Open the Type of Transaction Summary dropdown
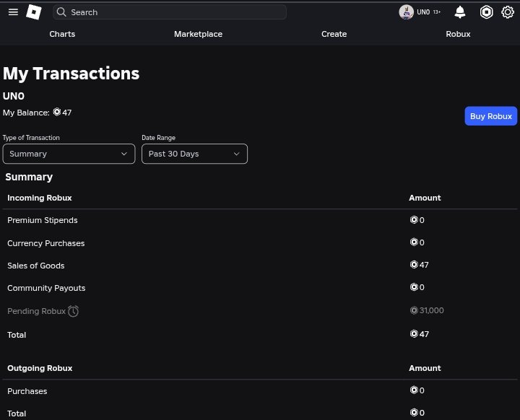 tap(69, 154)
